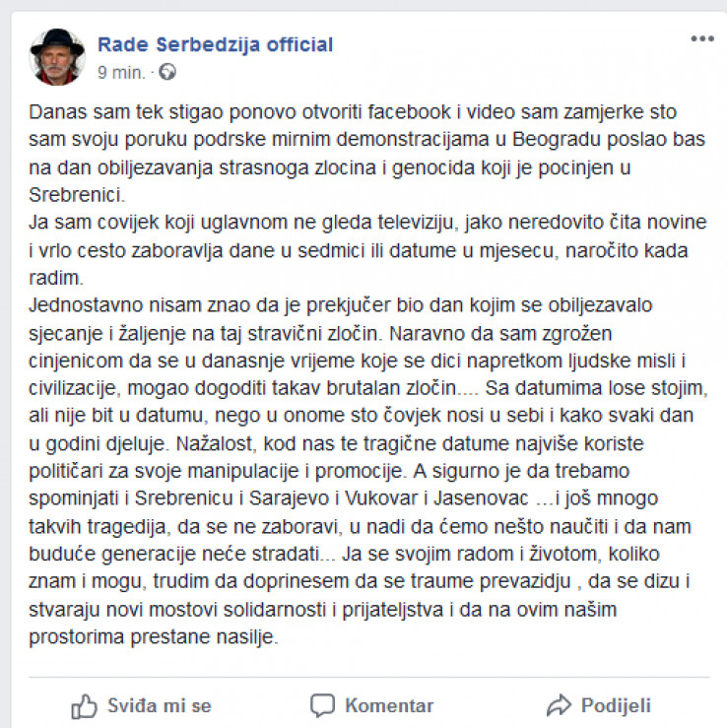Viewport: 727px width, 728px height.
Task: Click the speech bubble comment icon
Action: pyautogui.click(x=322, y=705)
